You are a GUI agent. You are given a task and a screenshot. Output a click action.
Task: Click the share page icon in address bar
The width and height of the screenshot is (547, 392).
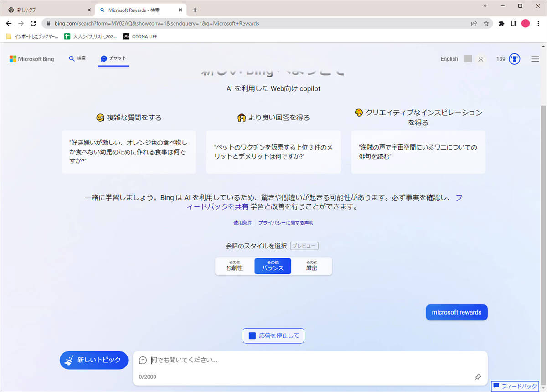click(474, 23)
